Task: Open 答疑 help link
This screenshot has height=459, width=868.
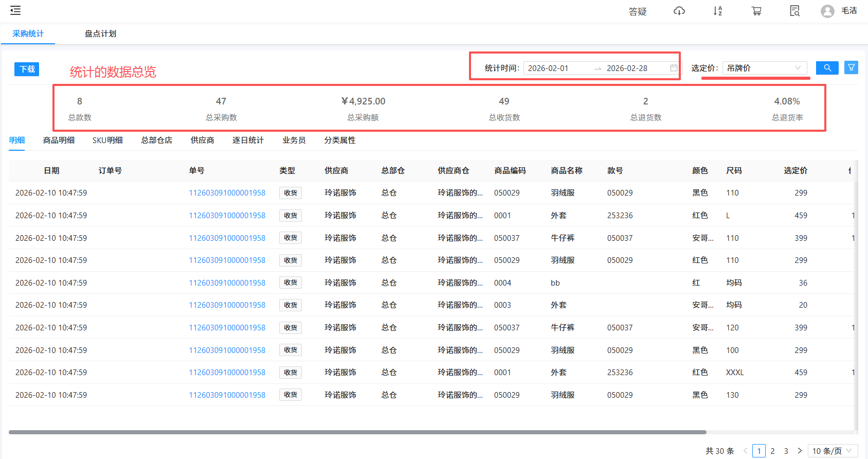Action: [x=638, y=11]
